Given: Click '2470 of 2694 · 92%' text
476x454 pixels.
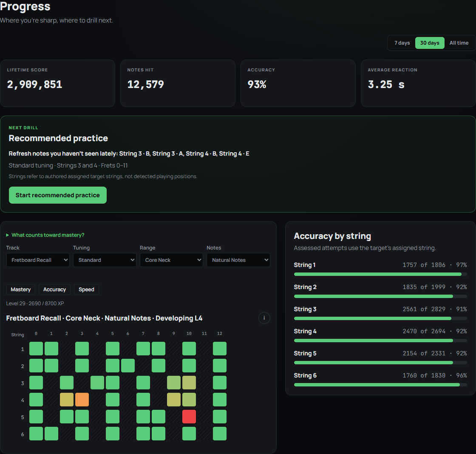Looking at the screenshot, I should [435, 331].
